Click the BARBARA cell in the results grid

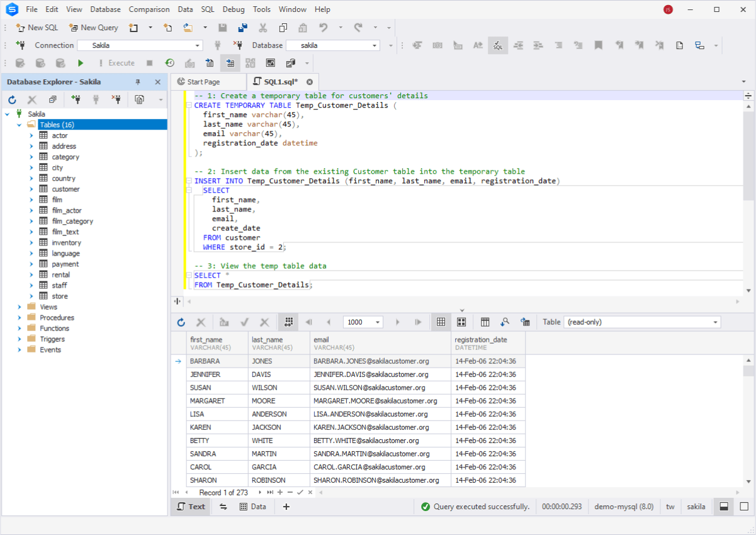click(217, 361)
